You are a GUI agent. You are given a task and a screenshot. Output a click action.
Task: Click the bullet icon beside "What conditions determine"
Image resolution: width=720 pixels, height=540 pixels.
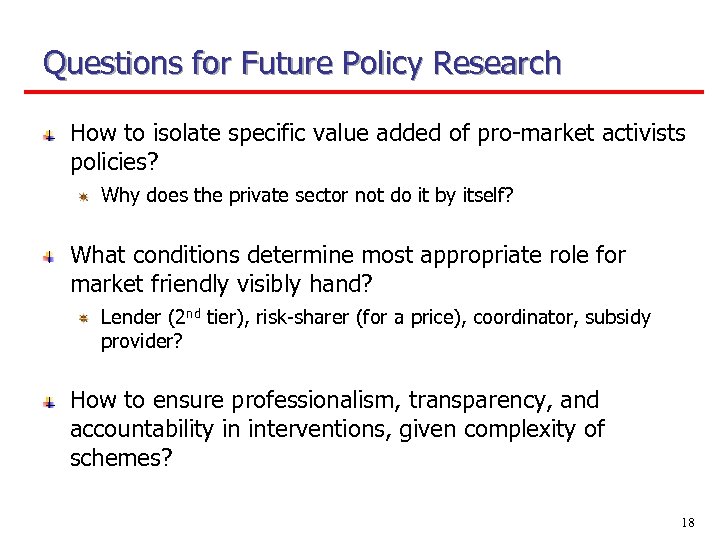[x=48, y=258]
